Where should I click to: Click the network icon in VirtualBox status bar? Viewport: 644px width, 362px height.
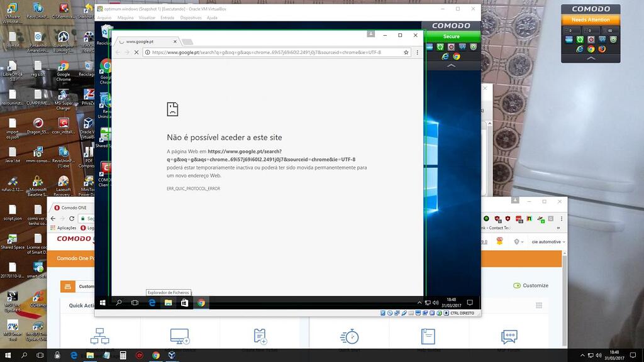[416, 312]
